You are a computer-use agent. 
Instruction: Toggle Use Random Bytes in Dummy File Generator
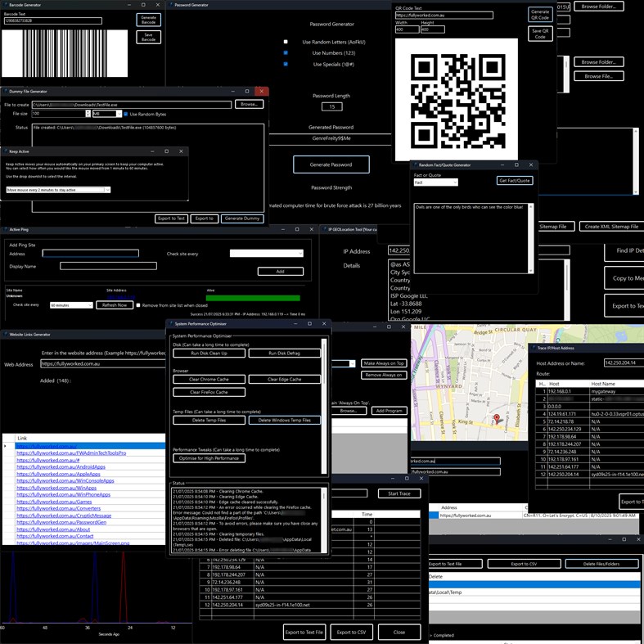point(126,115)
